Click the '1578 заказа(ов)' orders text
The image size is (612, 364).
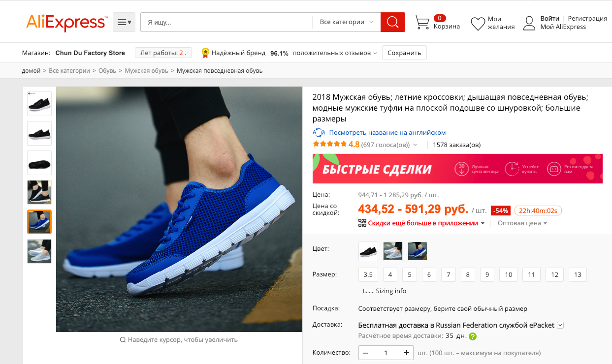click(x=457, y=145)
